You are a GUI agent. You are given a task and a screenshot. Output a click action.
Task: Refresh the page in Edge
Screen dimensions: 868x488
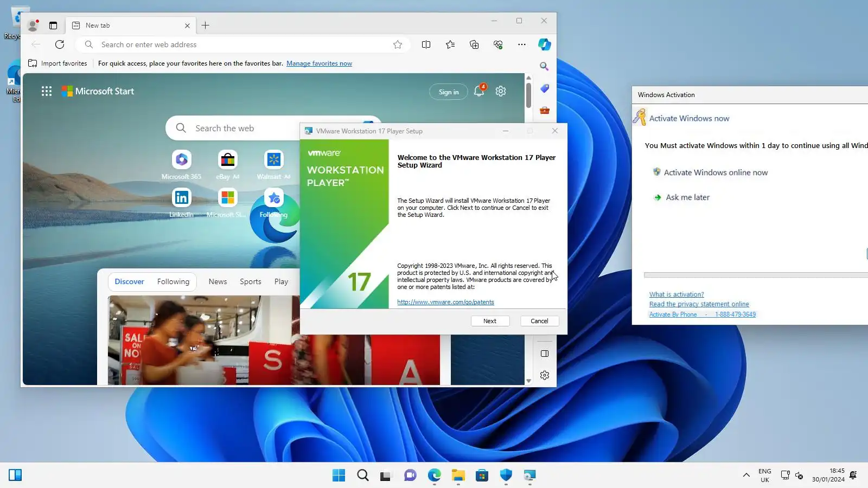click(60, 44)
